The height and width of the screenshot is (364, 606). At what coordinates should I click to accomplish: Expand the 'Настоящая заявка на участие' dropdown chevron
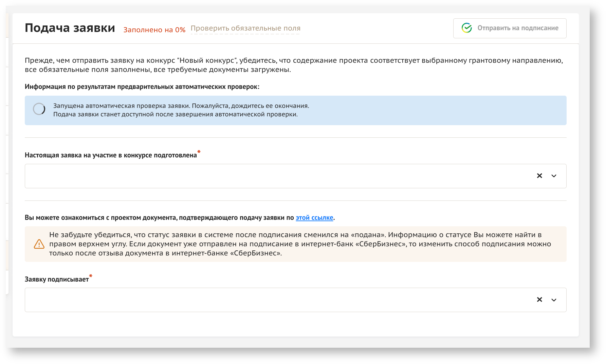554,176
